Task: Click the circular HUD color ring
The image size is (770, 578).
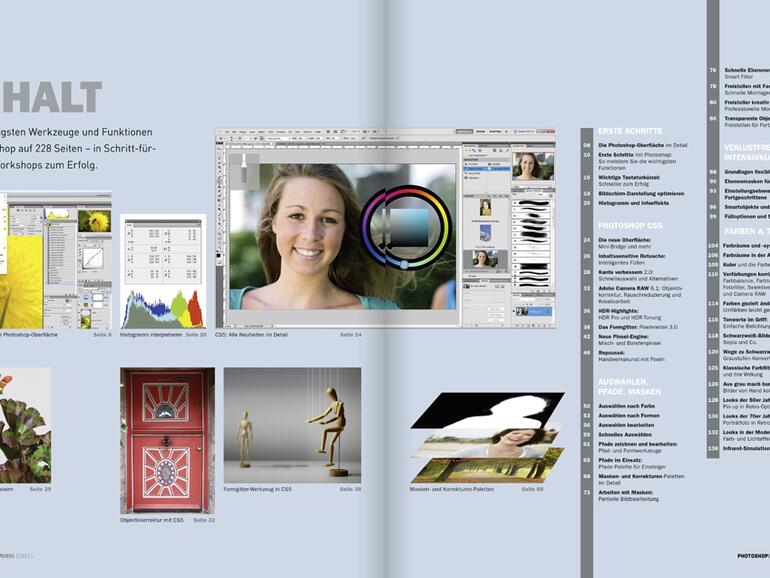Action: click(x=406, y=227)
